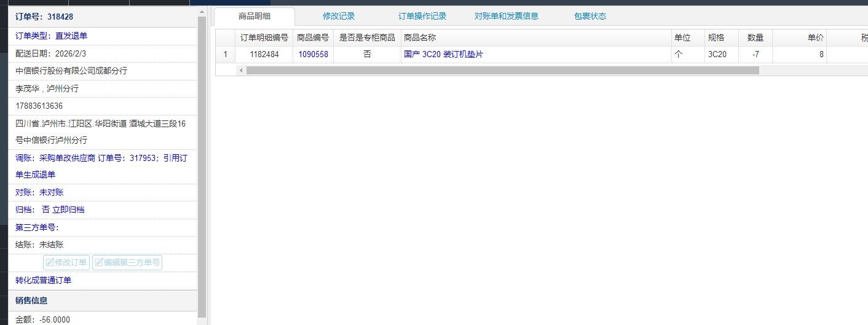Show the 对账单和发票信息 tab
Screen dimensions: 868x325
[x=506, y=17]
